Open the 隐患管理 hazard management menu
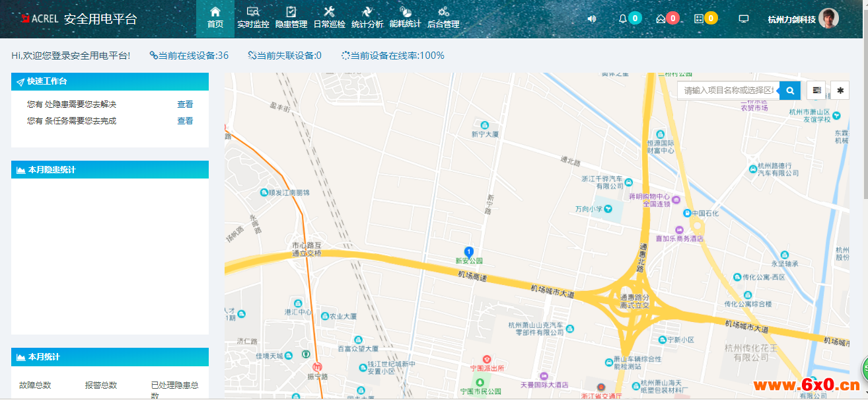 (x=291, y=19)
